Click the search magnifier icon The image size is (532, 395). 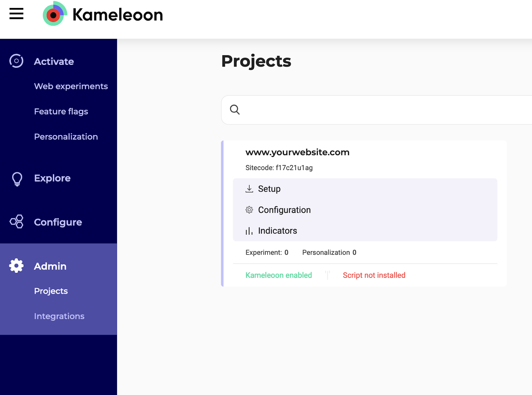point(235,109)
